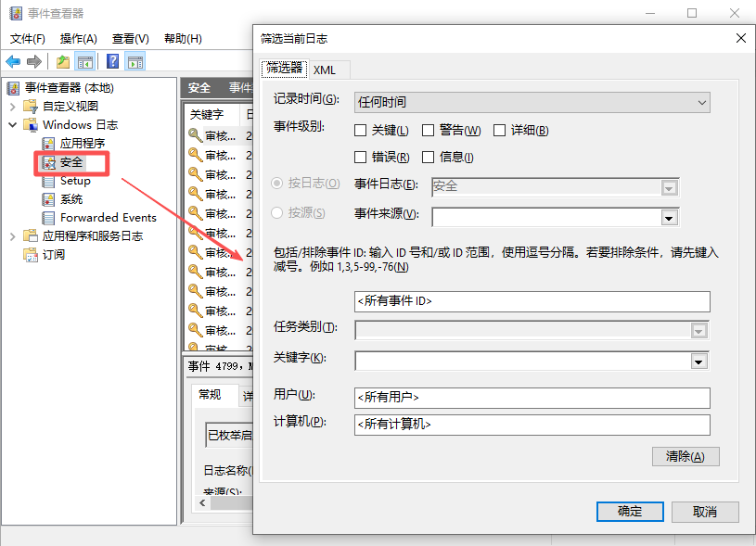
Task: Click the Forwarded Events log icon
Action: click(48, 218)
